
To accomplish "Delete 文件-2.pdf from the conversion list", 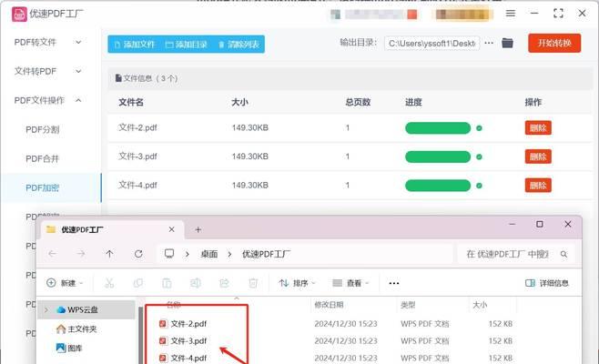I will pyautogui.click(x=538, y=128).
